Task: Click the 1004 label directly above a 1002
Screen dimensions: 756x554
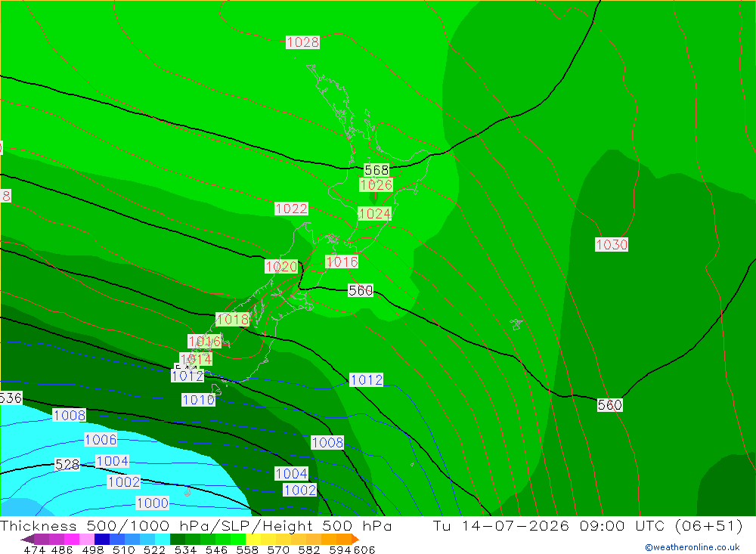Action: click(291, 474)
